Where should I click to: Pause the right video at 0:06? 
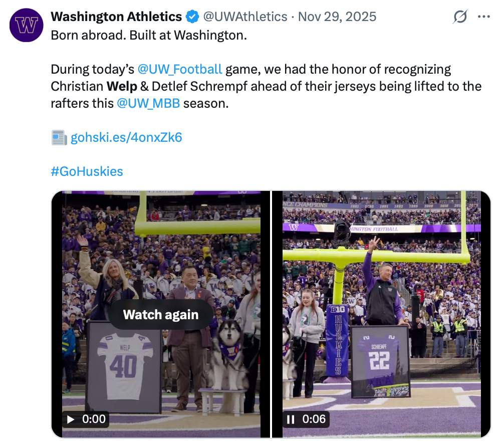291,419
